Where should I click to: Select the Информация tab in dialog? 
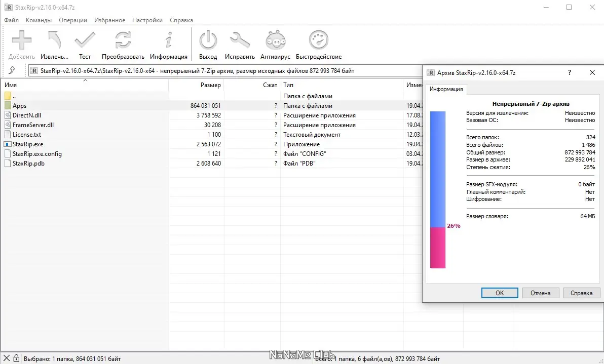(446, 89)
